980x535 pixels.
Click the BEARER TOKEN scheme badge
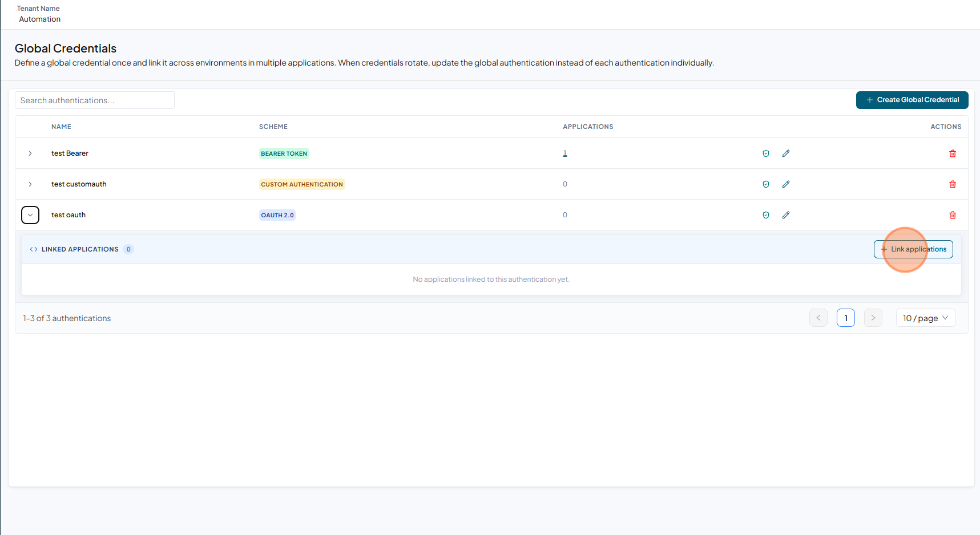(x=284, y=153)
